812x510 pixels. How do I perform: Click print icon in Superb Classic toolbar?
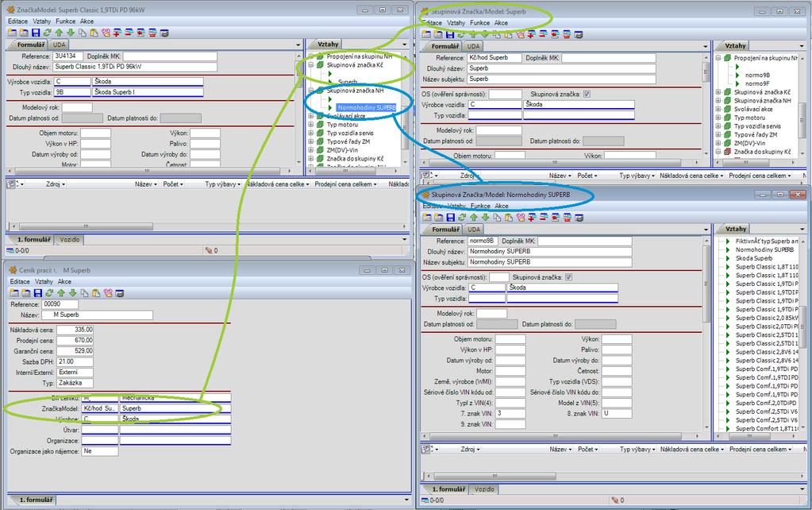tap(164, 33)
